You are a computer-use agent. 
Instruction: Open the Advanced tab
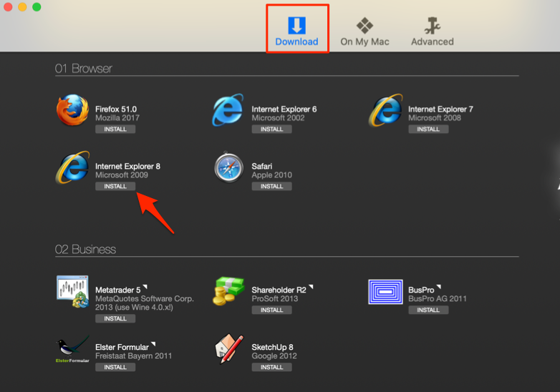tap(432, 32)
